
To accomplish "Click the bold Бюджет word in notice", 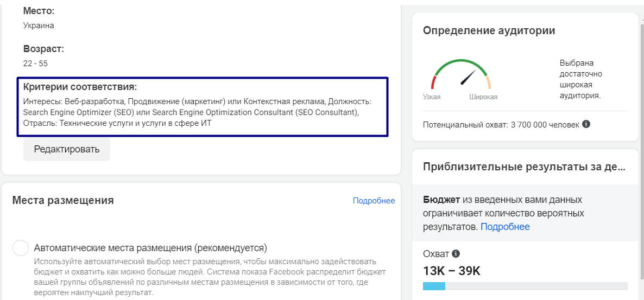I will 441,200.
